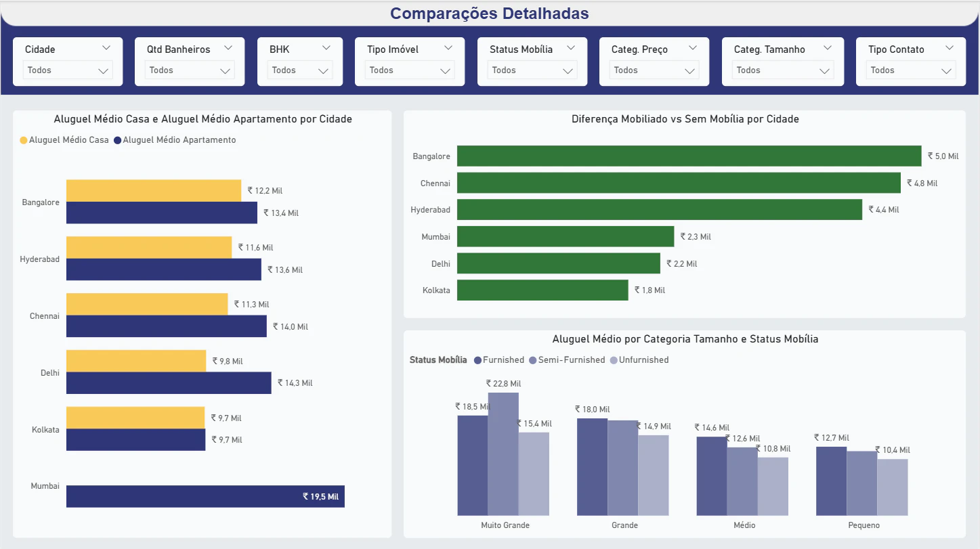Viewport: 980px width, 549px height.
Task: Open the BHK 'Todos' dropdown
Action: [300, 70]
